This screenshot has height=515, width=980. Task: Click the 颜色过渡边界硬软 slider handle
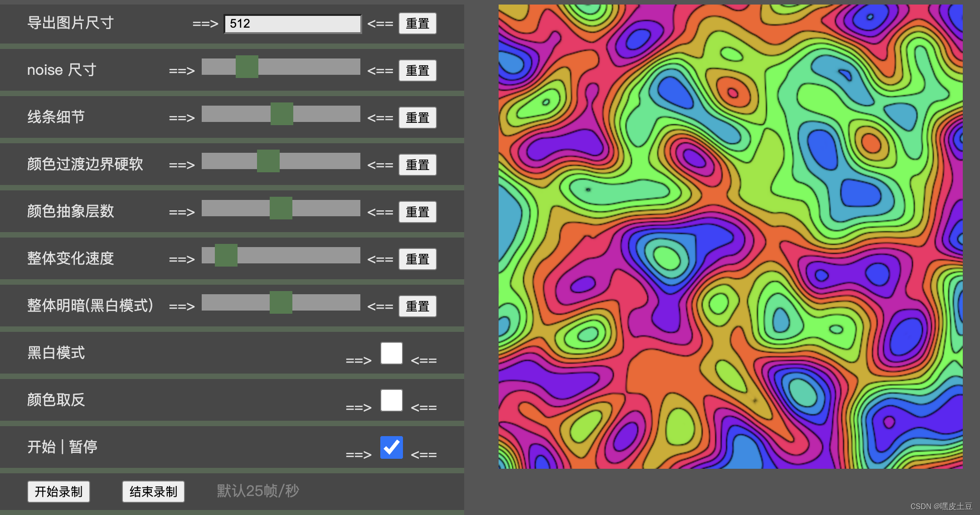click(x=268, y=161)
